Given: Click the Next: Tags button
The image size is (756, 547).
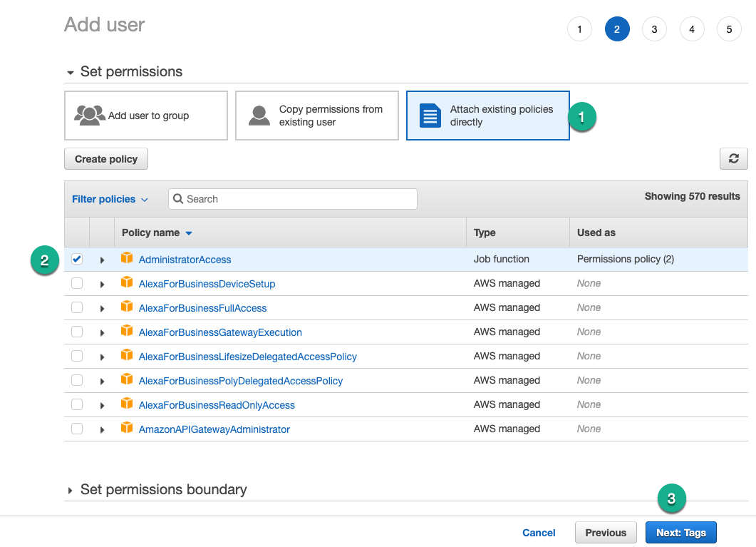Looking at the screenshot, I should (x=680, y=533).
